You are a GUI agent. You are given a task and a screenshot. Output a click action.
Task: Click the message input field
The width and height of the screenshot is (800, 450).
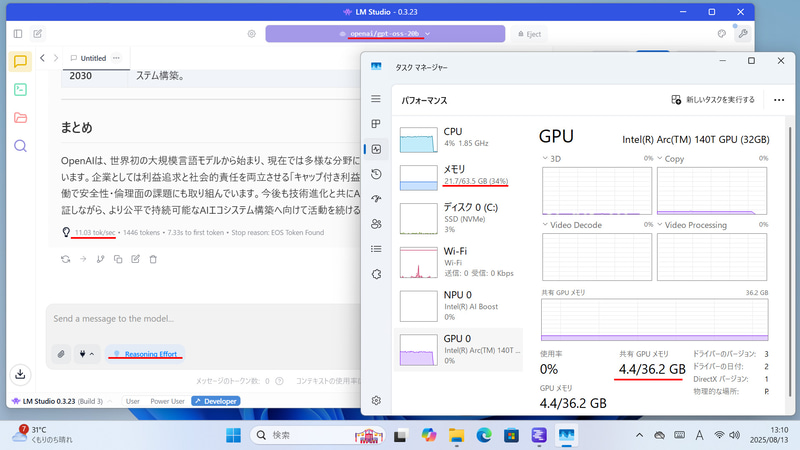[x=204, y=319]
